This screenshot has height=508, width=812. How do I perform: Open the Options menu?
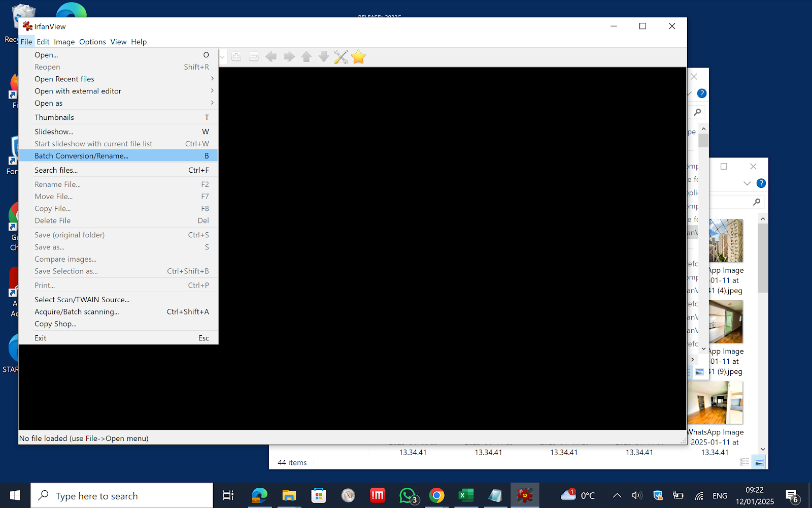pyautogui.click(x=92, y=42)
